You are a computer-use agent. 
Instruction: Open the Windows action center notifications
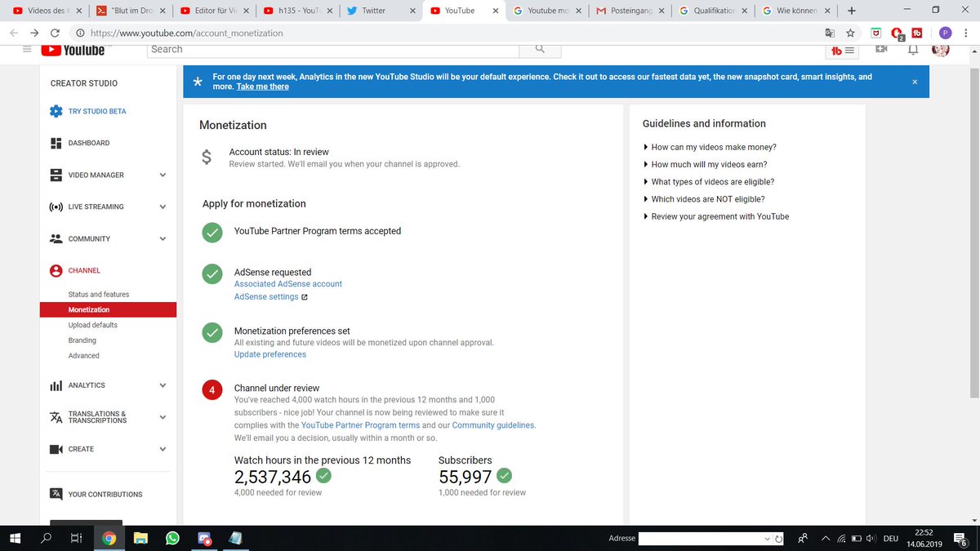(961, 539)
